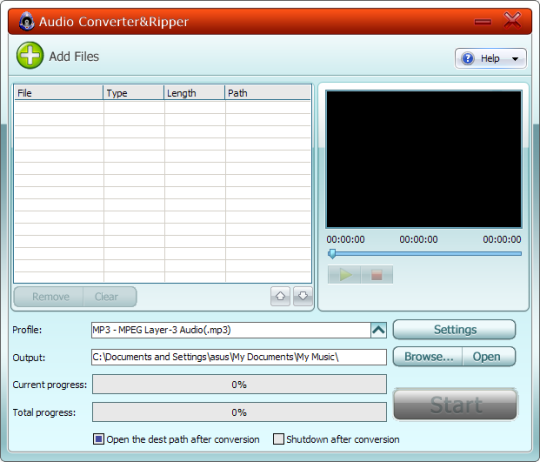Open the Settings button
This screenshot has width=540, height=462.
pyautogui.click(x=455, y=329)
